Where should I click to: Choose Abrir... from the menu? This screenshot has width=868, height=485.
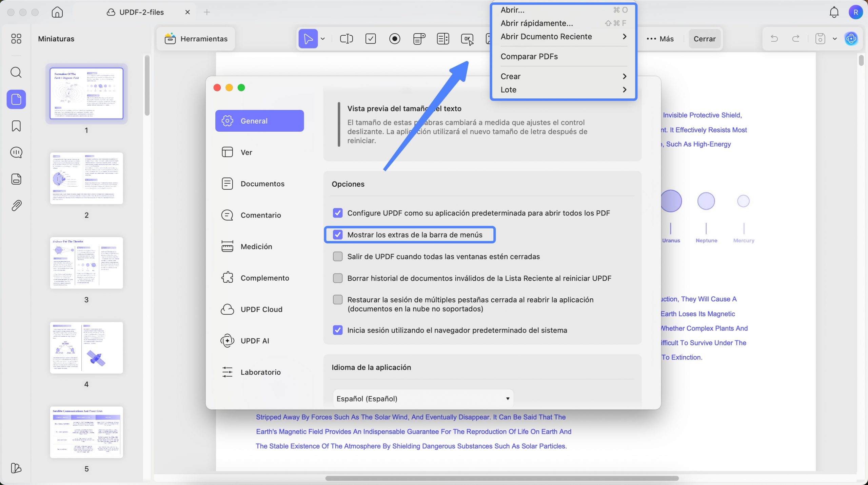(564, 10)
